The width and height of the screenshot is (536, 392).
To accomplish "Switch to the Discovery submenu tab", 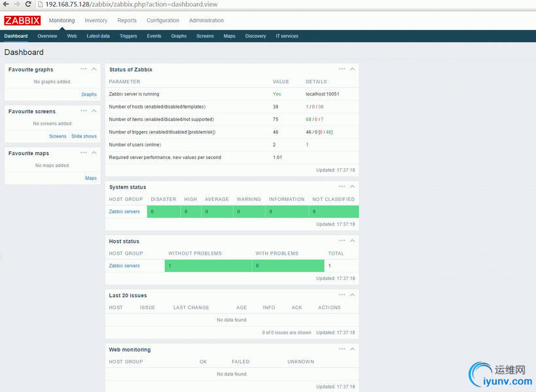I will pos(255,36).
